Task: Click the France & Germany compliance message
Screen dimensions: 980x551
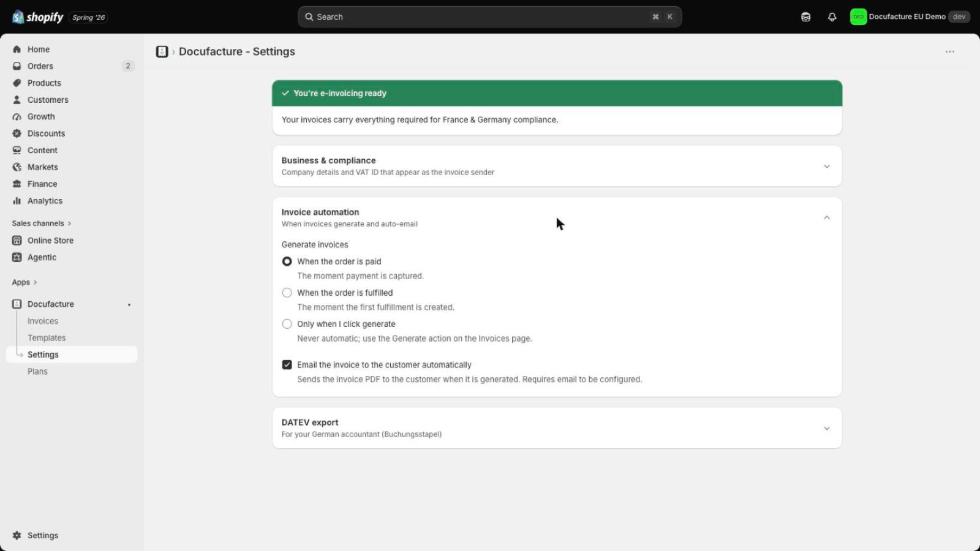Action: pyautogui.click(x=420, y=120)
